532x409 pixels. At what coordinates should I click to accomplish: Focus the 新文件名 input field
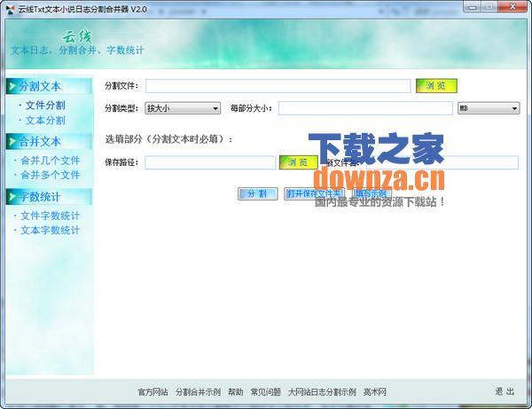click(442, 162)
